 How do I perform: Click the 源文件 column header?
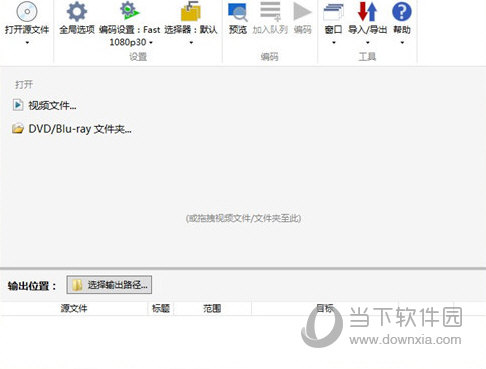click(74, 308)
